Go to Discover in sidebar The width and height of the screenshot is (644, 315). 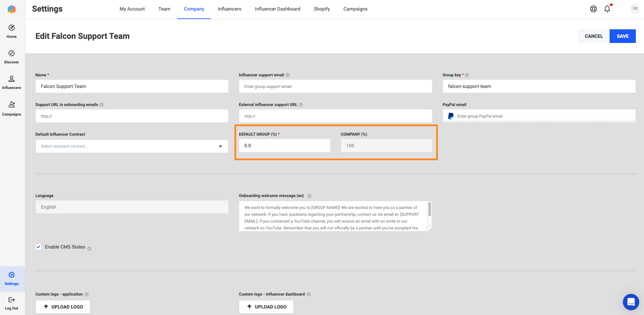pos(12,57)
